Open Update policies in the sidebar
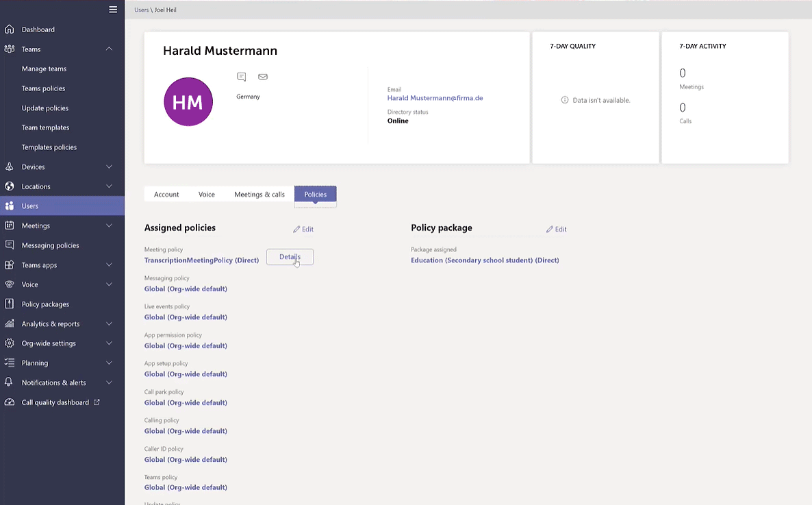This screenshot has width=812, height=505. 45,108
